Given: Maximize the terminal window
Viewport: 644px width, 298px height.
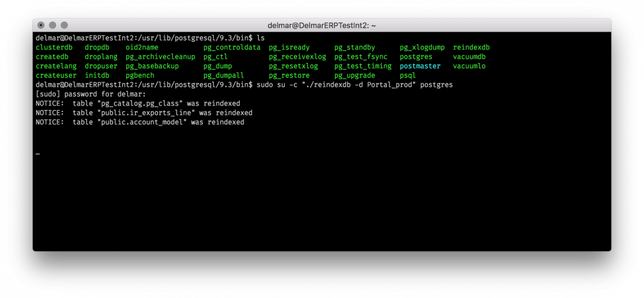Looking at the screenshot, I should (64, 25).
